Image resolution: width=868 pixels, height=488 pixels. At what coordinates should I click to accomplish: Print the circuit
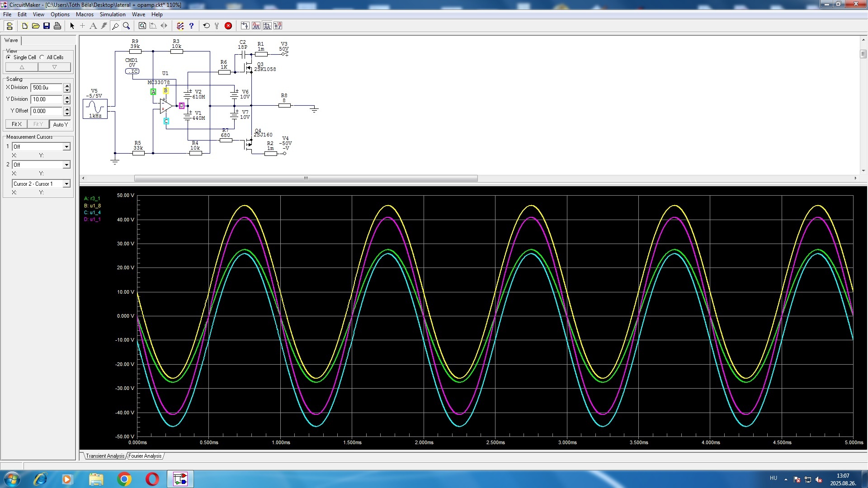pyautogui.click(x=57, y=26)
